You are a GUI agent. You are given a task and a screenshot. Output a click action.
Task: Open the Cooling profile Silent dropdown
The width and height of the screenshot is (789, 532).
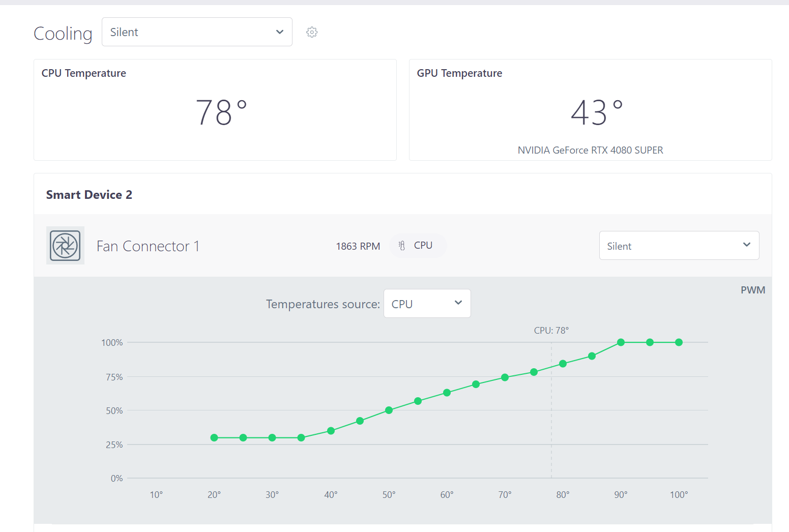click(197, 32)
